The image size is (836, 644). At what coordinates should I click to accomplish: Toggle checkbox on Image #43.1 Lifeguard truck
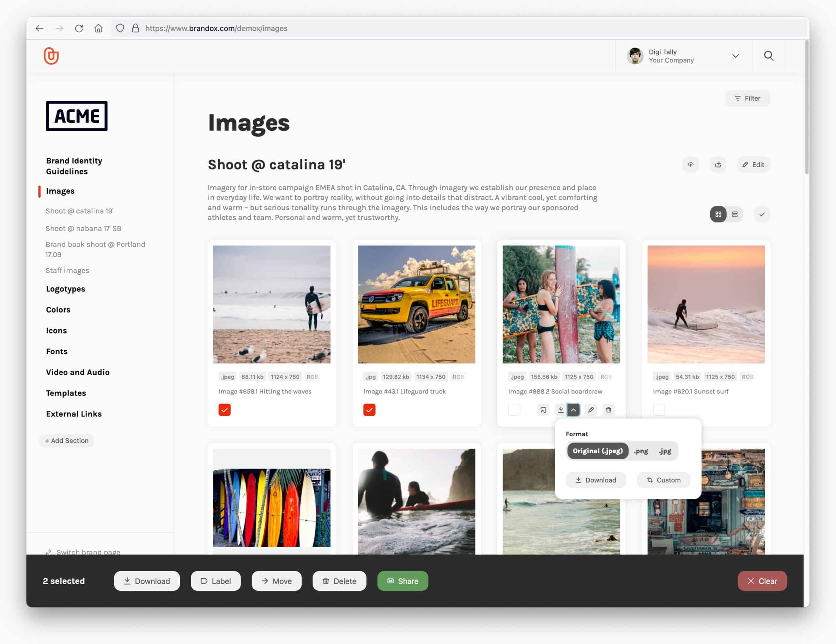point(369,409)
